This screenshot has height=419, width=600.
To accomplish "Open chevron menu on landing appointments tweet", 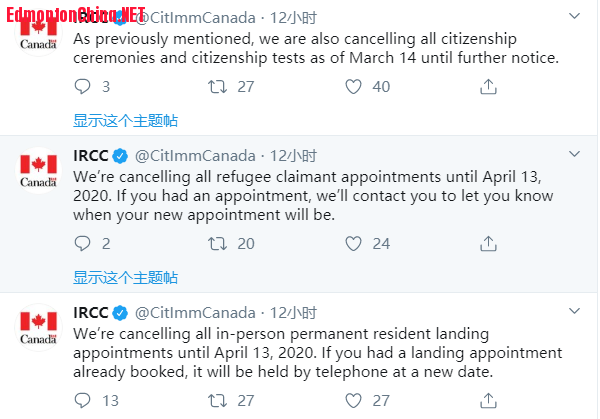I will (574, 311).
